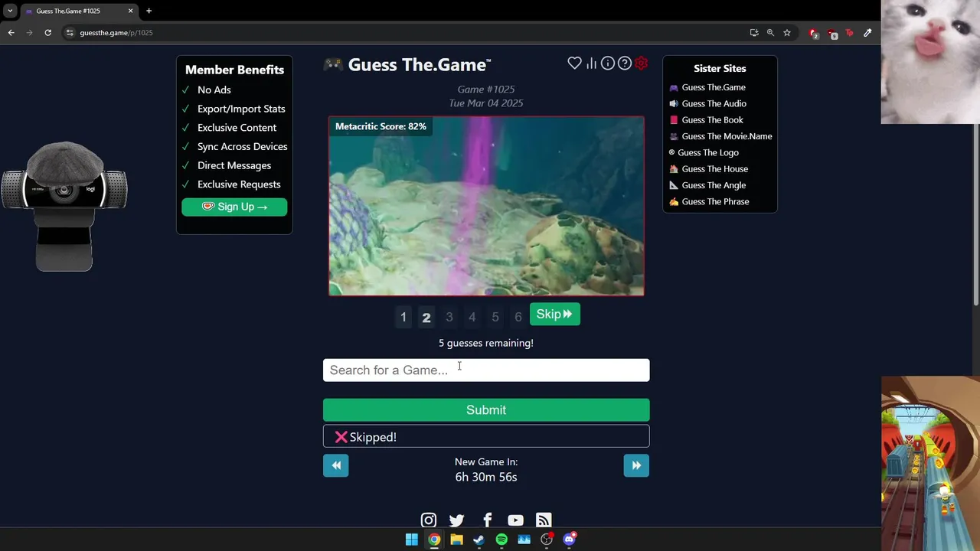980x551 pixels.
Task: Select locked hint number 4
Action: tap(472, 317)
